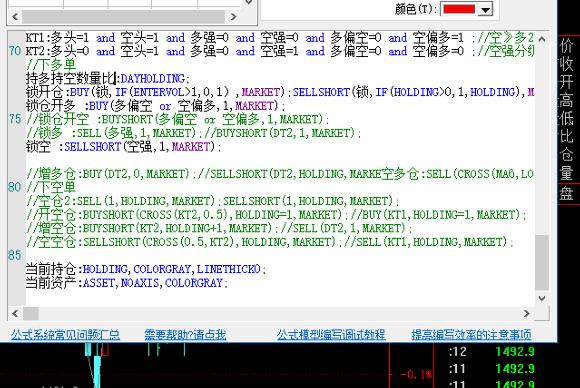Click the code editor's horizontal scroll-left arrow

pos(15,314)
